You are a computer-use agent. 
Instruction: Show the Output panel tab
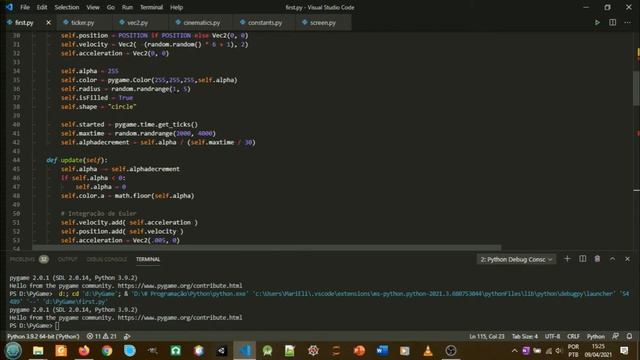[x=67, y=259]
